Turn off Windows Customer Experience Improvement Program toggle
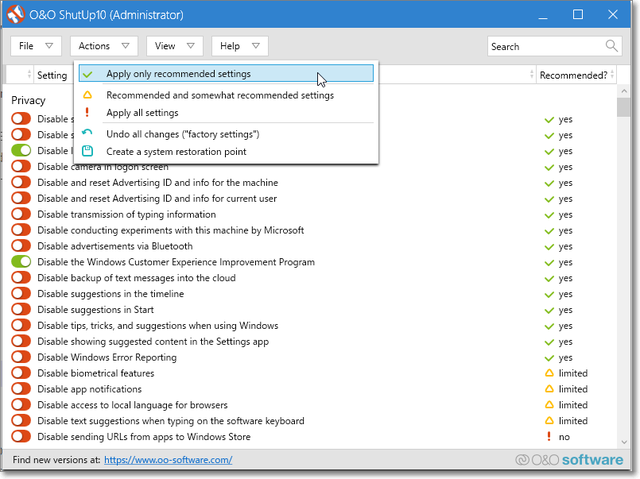The image size is (640, 479). tap(21, 262)
